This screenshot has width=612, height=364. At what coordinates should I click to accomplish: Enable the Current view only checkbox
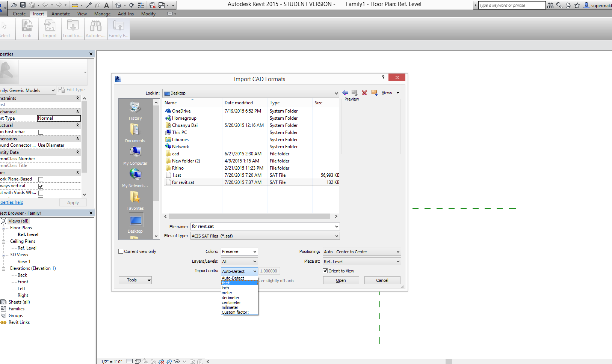(121, 251)
